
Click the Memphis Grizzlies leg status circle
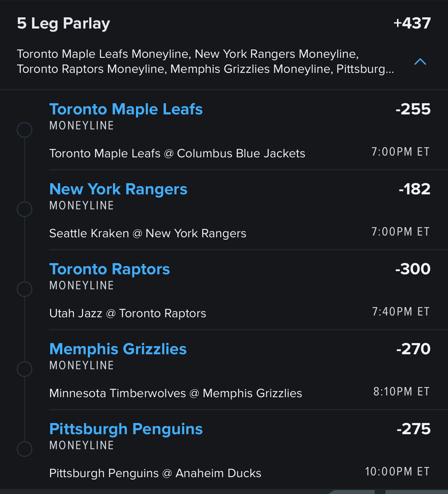(x=25, y=370)
